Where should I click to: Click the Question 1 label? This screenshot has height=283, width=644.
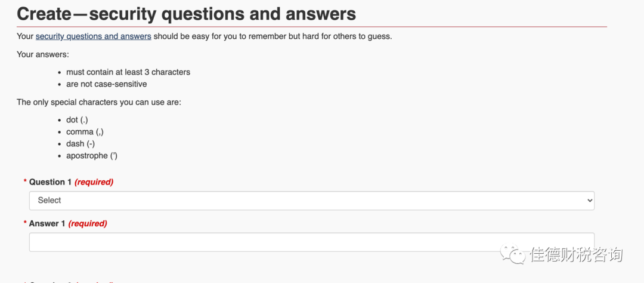pyautogui.click(x=50, y=182)
